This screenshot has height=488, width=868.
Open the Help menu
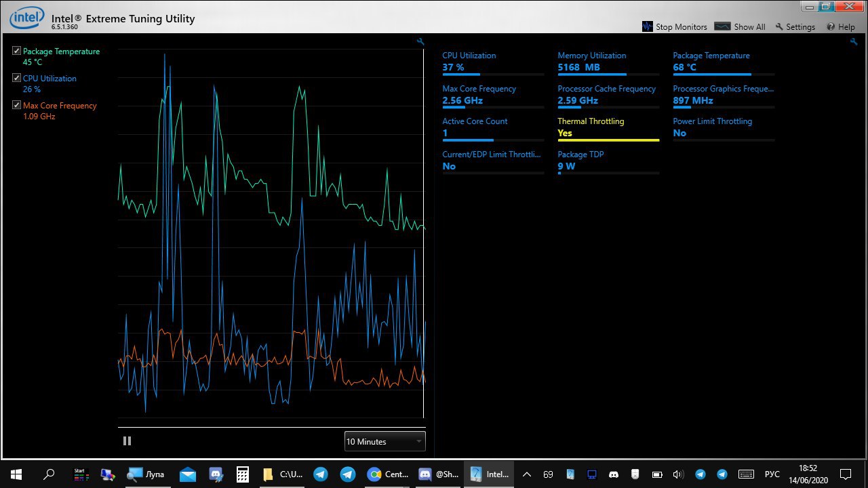point(841,27)
